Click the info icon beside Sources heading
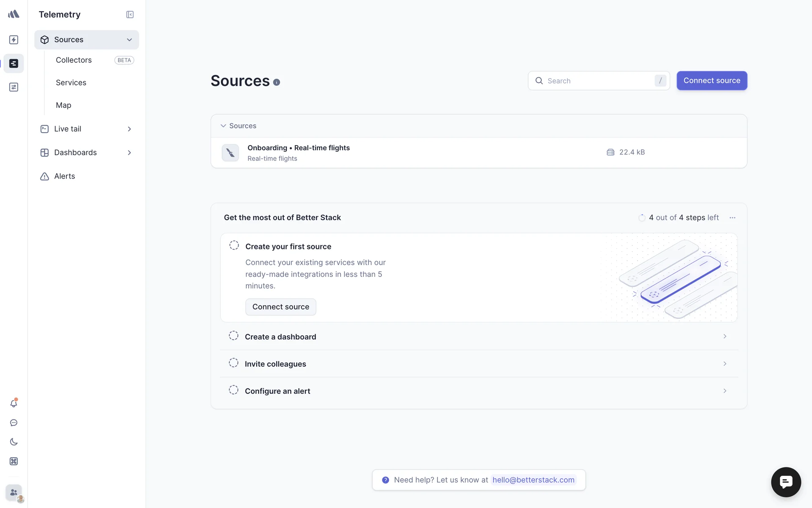Viewport: 812px width, 508px height. click(x=277, y=83)
